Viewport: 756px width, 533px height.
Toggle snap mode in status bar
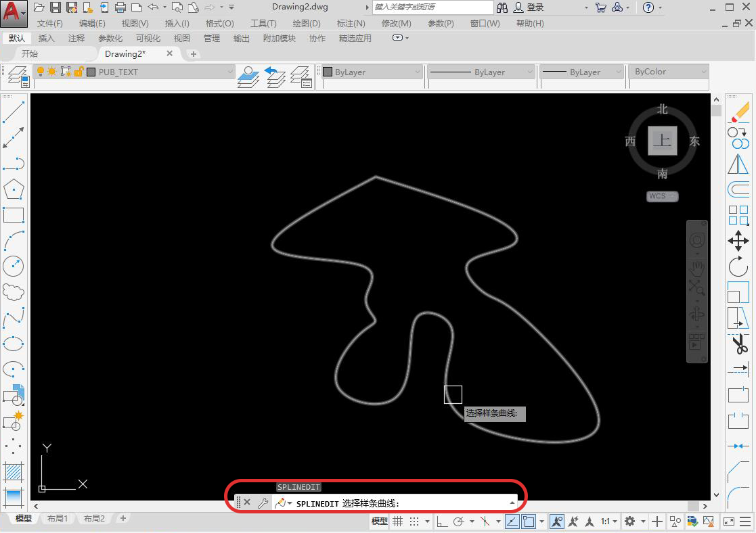[414, 521]
